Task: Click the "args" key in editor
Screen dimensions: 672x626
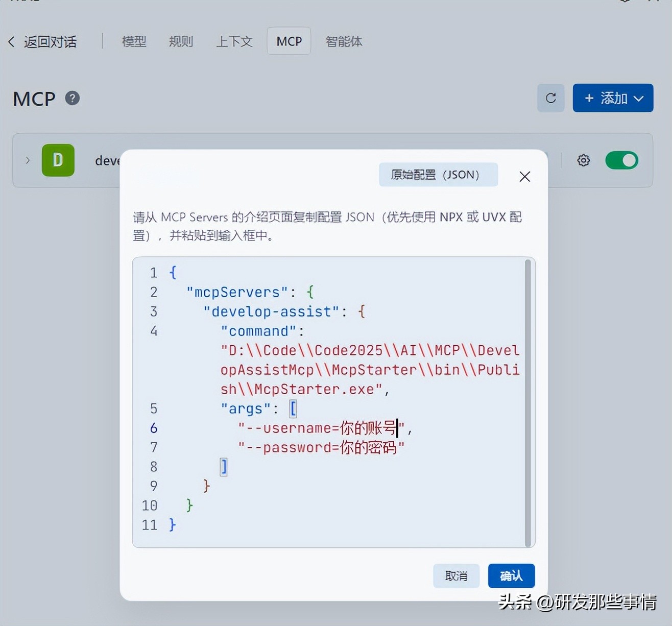Action: (x=246, y=408)
